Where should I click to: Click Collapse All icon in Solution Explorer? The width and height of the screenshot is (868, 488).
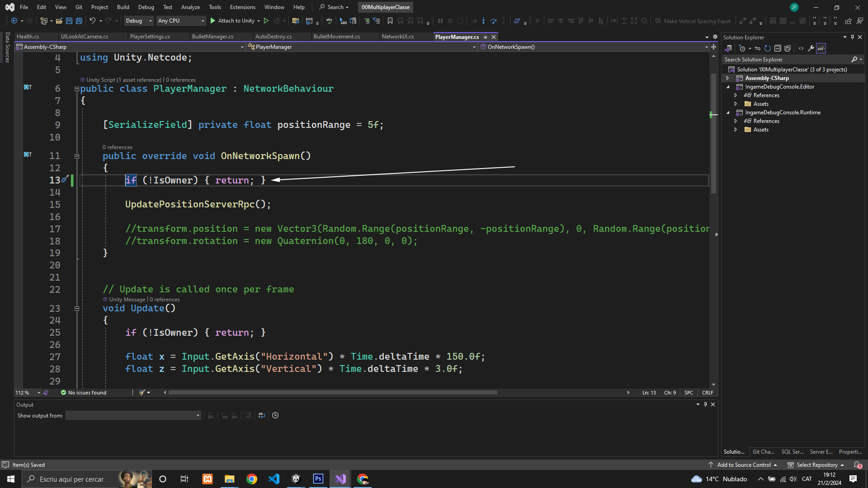tap(778, 48)
